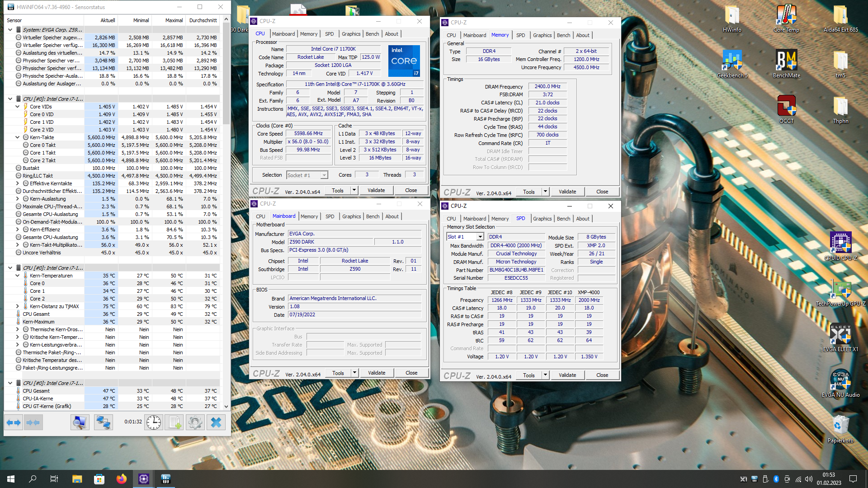Open the Aida64 Ext 685 desktop folder

(840, 19)
